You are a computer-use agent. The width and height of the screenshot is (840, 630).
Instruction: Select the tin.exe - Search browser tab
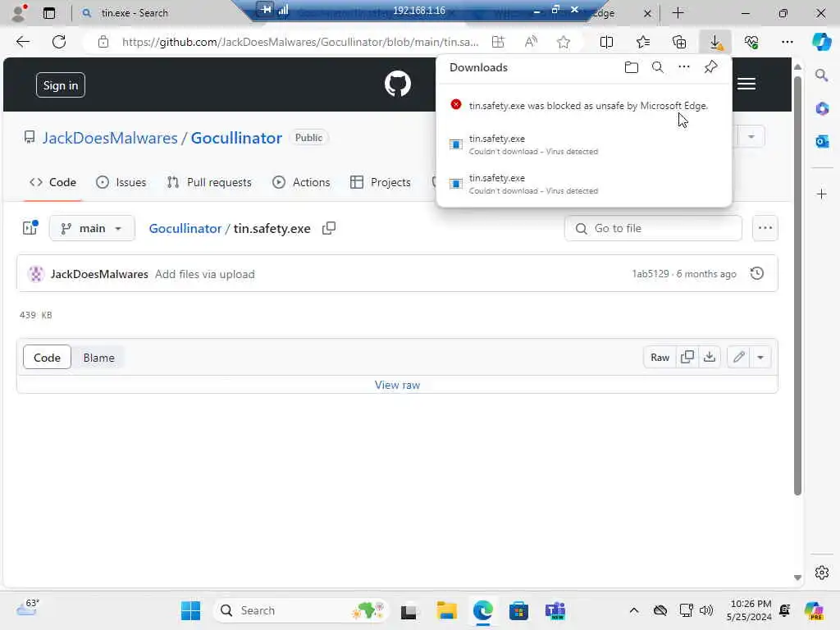pos(134,13)
